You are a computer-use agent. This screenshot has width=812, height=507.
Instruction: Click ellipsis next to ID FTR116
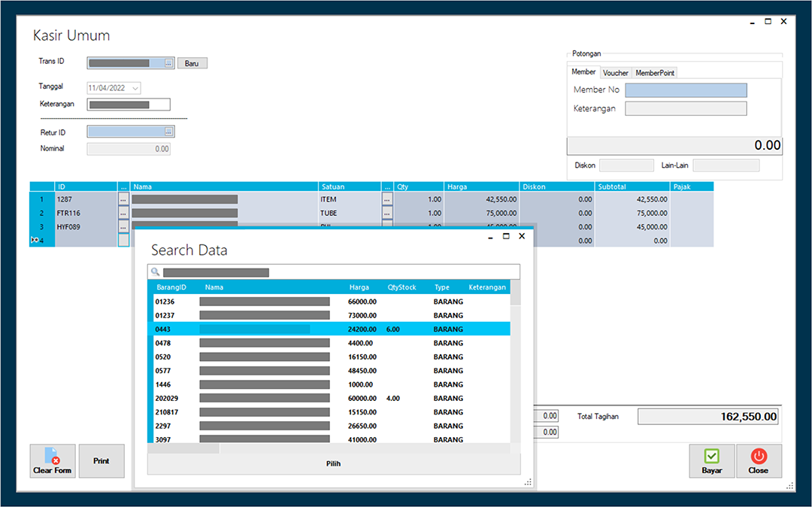point(123,213)
